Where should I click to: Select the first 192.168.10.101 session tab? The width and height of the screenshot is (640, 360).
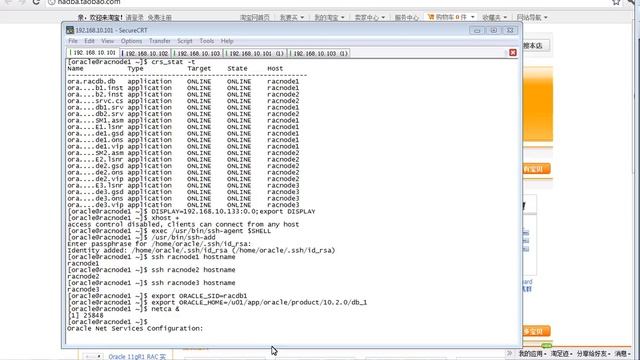pyautogui.click(x=93, y=53)
